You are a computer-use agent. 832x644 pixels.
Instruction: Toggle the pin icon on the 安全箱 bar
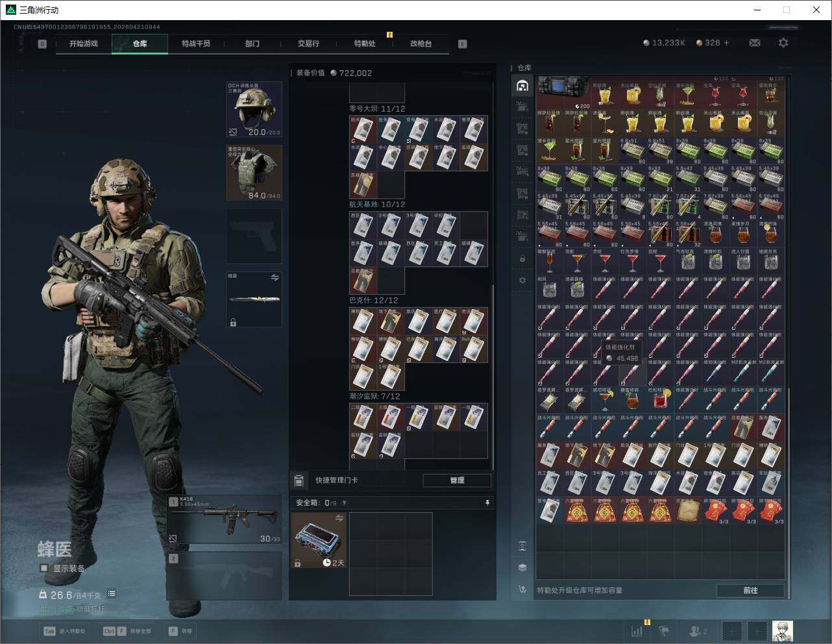(x=487, y=502)
